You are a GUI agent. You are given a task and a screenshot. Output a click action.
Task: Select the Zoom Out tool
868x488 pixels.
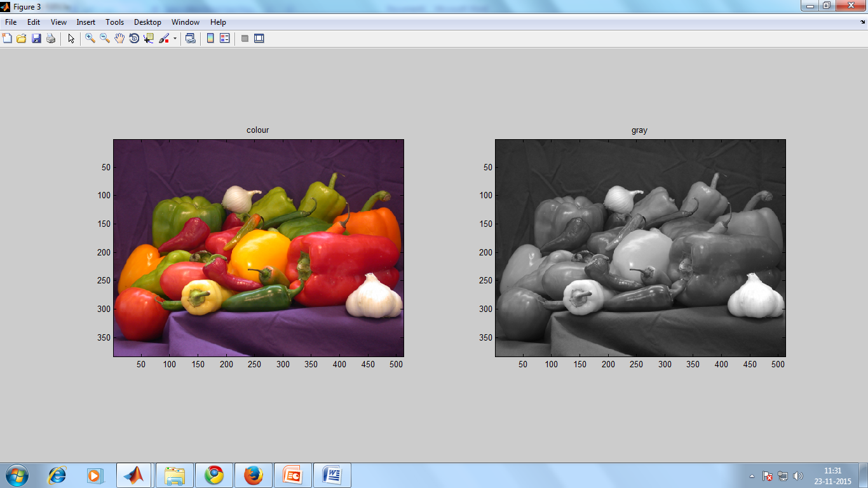(x=104, y=38)
